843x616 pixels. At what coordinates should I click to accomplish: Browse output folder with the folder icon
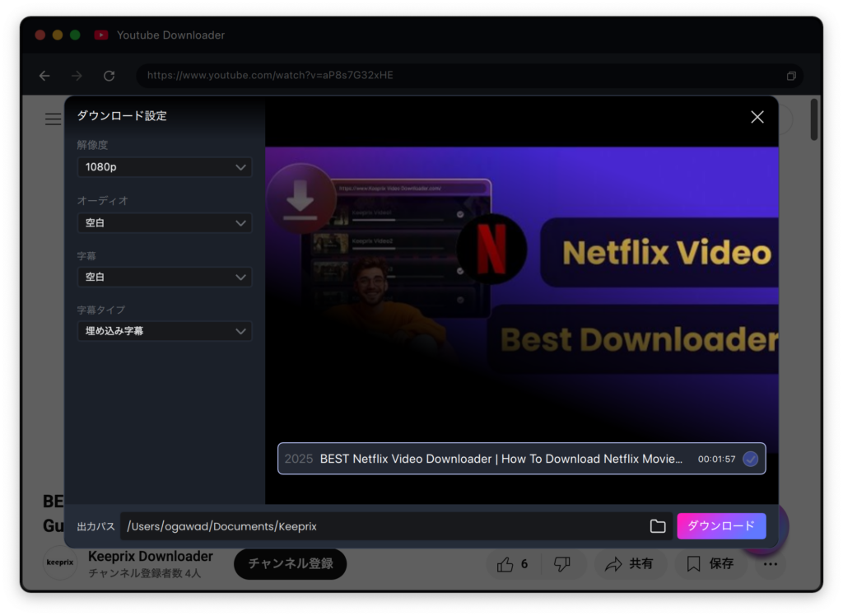tap(658, 526)
